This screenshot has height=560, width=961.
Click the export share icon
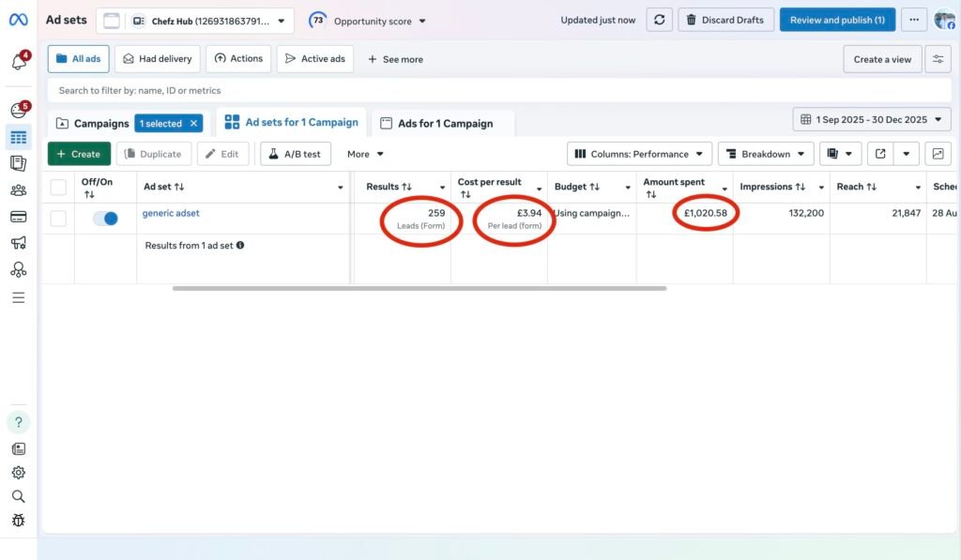pos(880,154)
